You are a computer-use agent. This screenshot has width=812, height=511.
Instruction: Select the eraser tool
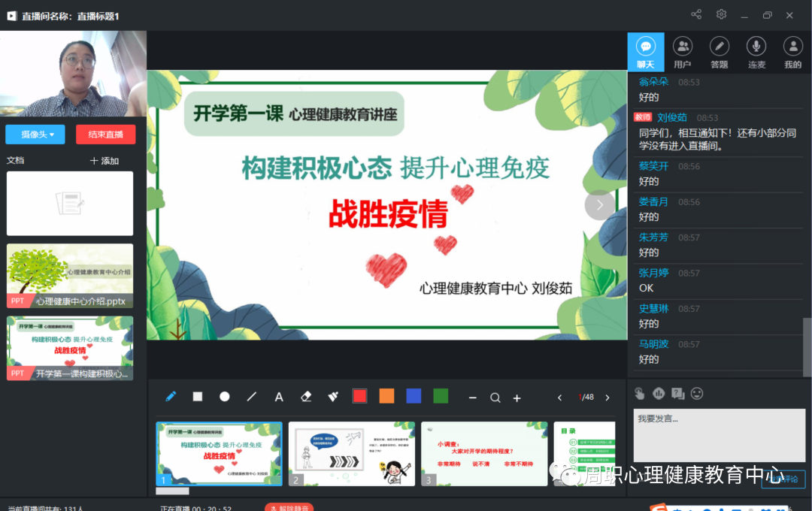pos(306,397)
